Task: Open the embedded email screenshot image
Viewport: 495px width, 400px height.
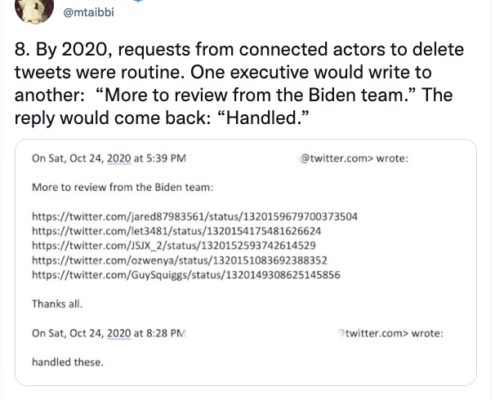Action: click(246, 262)
